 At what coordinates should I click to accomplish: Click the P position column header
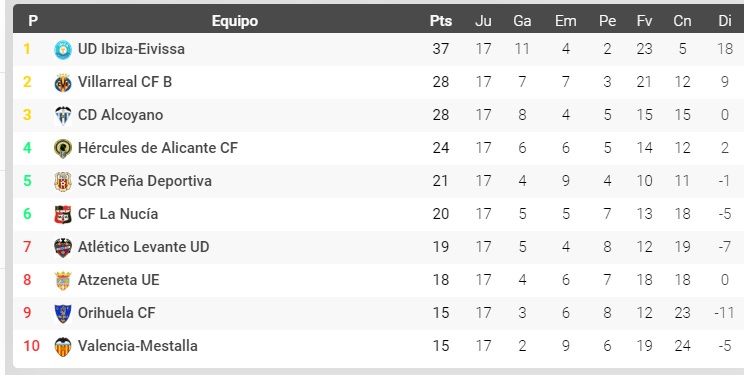[x=33, y=21]
